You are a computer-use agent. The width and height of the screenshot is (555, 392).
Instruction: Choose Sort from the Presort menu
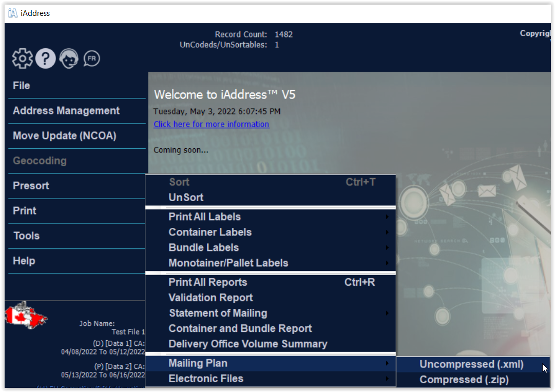click(x=271, y=182)
